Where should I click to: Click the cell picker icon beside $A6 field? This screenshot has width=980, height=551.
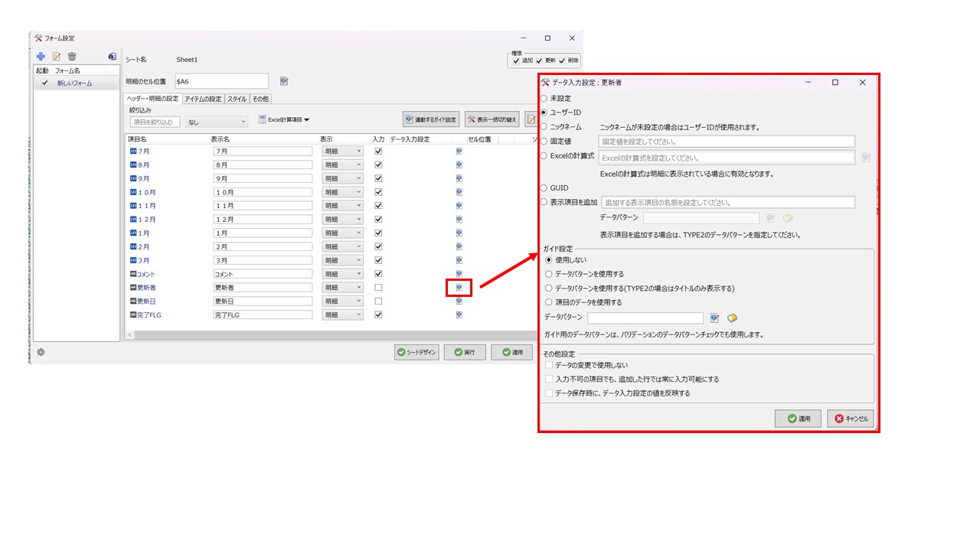[x=284, y=81]
